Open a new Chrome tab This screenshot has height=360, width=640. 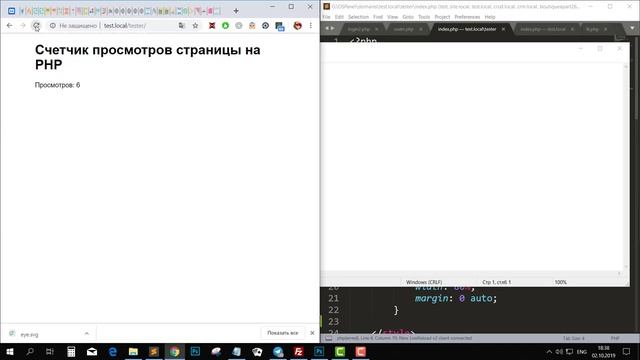point(236,11)
